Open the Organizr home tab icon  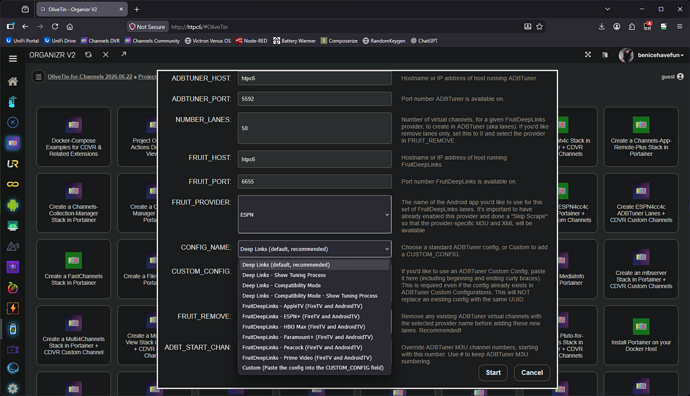13,81
